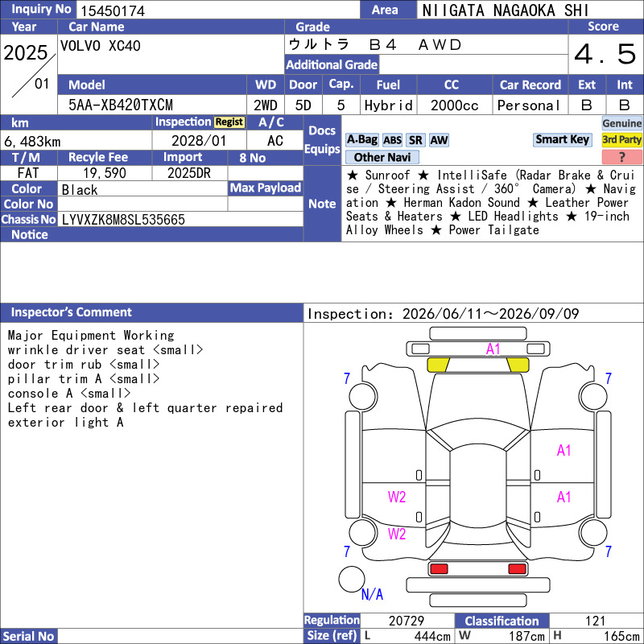
Task: Click the yellow Regist tag
Action: pos(229,122)
